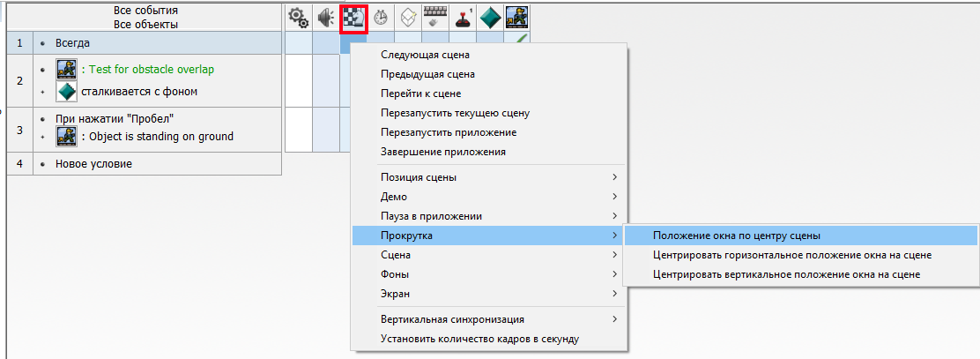Click the Timer stopwatch icon
Image resolution: width=980 pixels, height=359 pixels.
click(381, 18)
